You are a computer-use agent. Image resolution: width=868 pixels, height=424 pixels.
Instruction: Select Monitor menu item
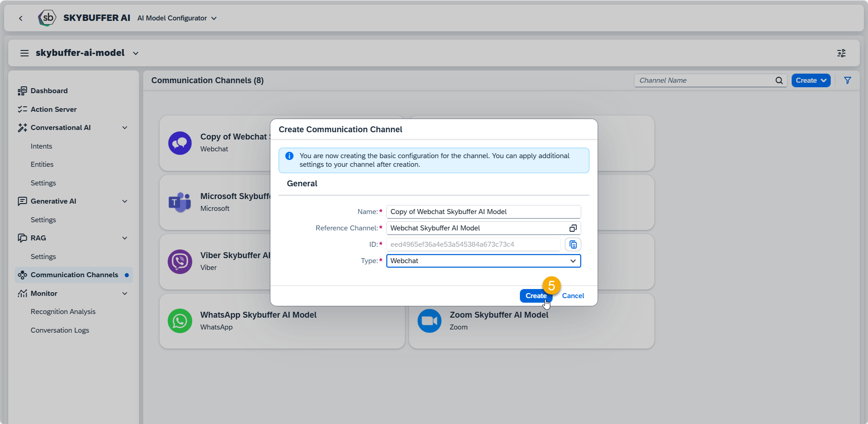44,294
